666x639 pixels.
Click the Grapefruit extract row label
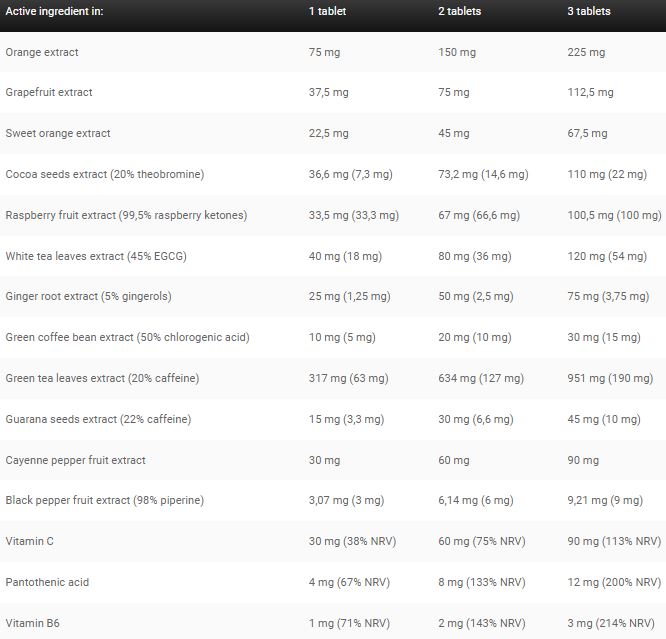49,93
